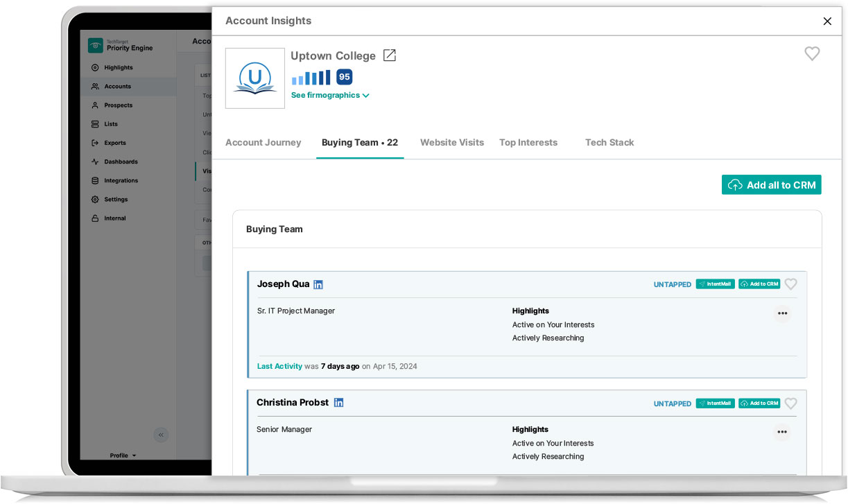
Task: Click the account intent score bars
Action: [311, 78]
